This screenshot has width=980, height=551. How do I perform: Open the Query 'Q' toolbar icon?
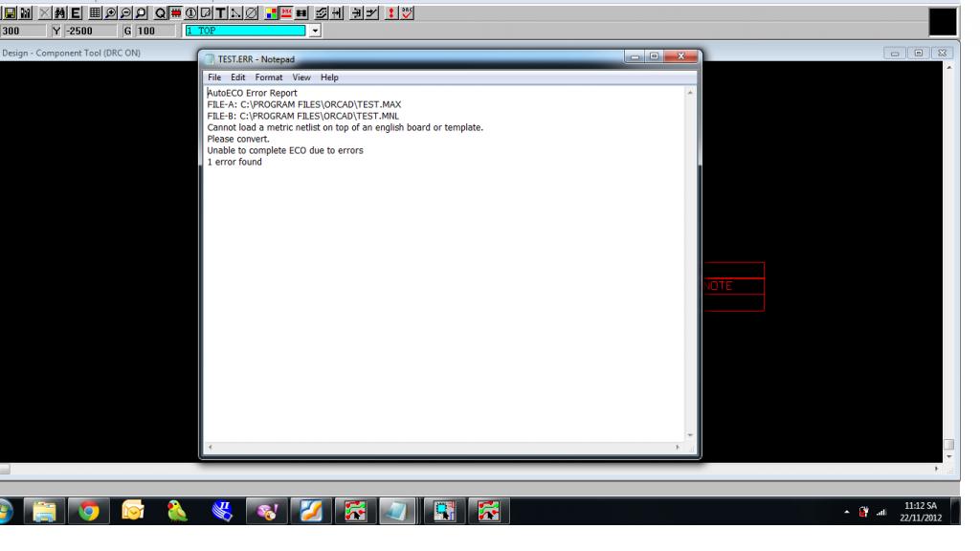pos(161,13)
